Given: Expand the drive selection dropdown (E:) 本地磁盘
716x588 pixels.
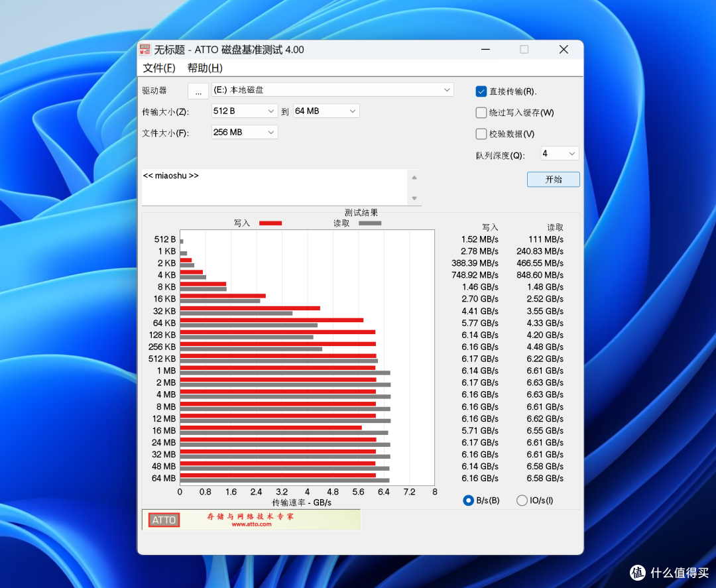Looking at the screenshot, I should tap(332, 90).
